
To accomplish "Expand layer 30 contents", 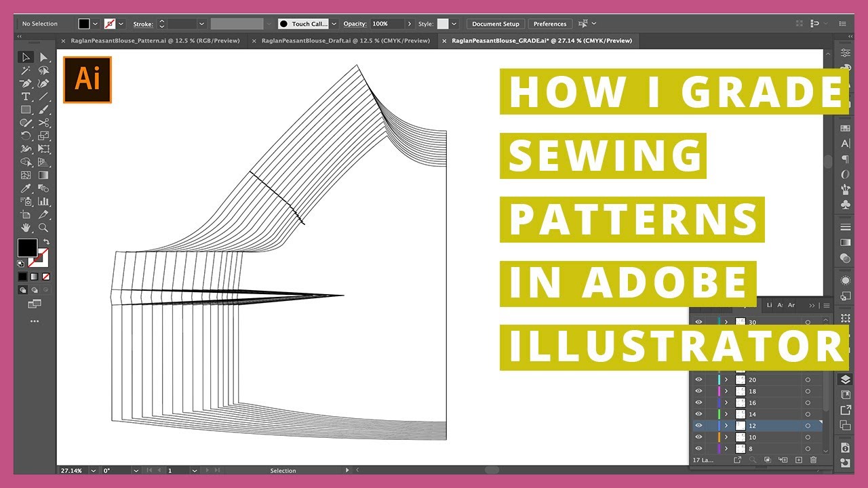I will pos(726,323).
